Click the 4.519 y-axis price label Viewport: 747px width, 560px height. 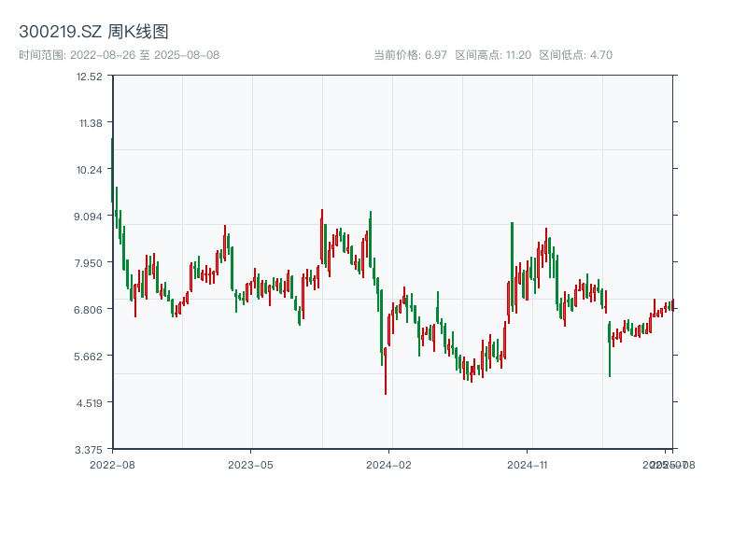90,402
